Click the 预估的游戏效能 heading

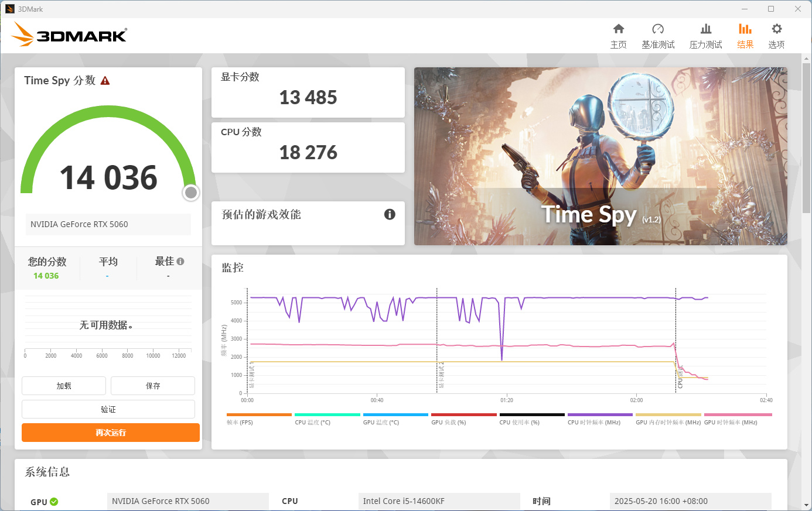(x=261, y=215)
